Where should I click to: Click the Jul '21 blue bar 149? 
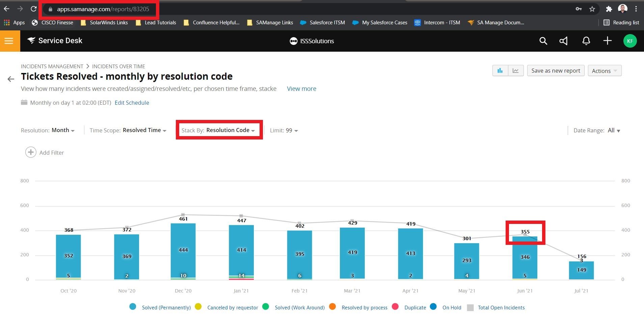[581, 270]
